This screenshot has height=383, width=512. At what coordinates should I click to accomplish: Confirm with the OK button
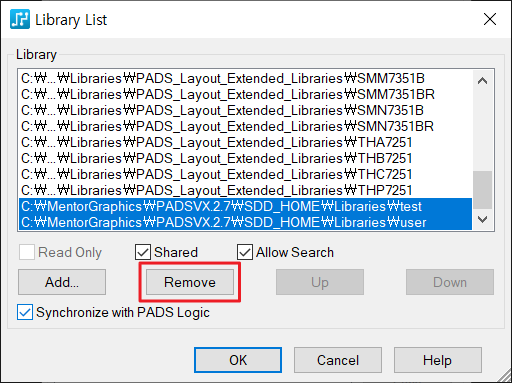(x=238, y=360)
